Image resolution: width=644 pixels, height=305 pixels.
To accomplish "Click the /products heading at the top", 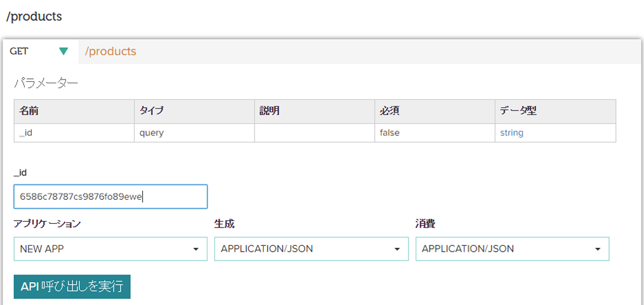I will (x=34, y=17).
